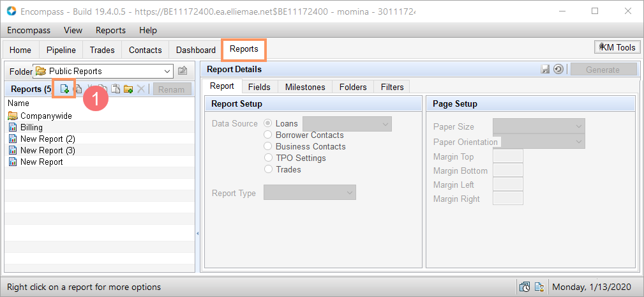
Task: Select the Trades data source radio button
Action: tap(268, 169)
